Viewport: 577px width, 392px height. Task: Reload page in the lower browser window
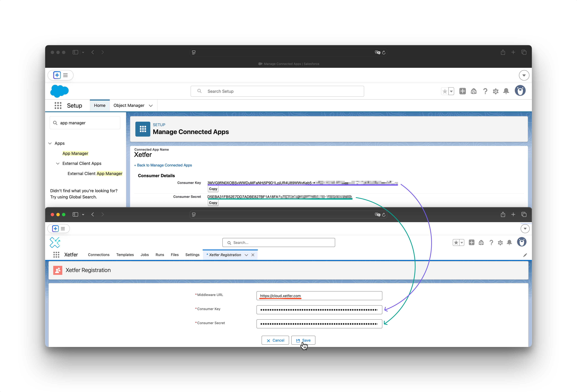point(384,215)
